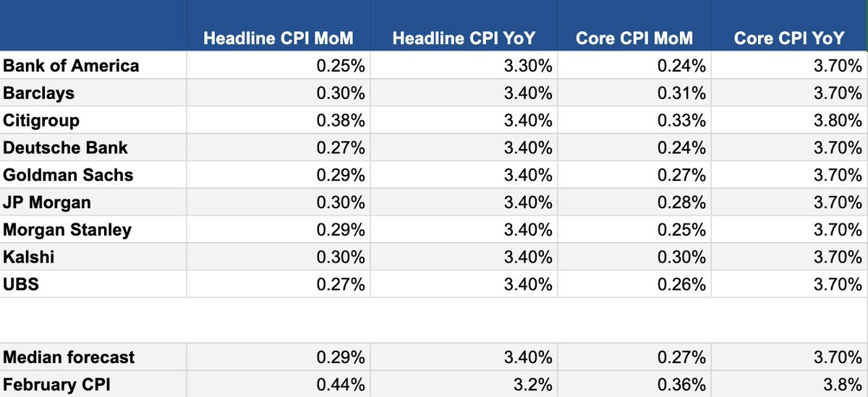868x397 pixels.
Task: Click the Median forecast row label
Action: click(69, 357)
